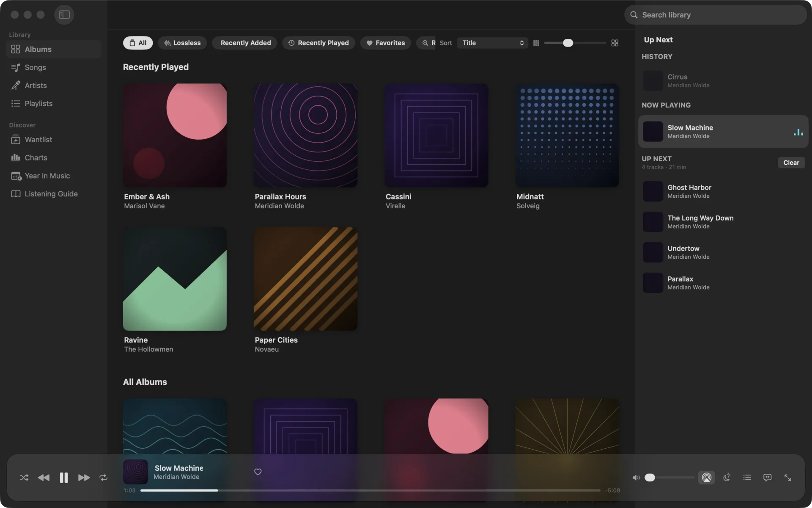812x508 pixels.
Task: Enable the Lossless filter chip
Action: (x=182, y=43)
